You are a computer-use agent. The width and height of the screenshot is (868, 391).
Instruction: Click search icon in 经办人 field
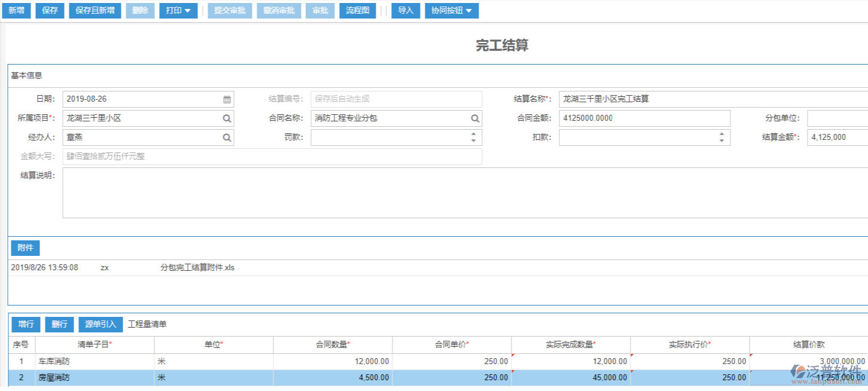coord(227,138)
